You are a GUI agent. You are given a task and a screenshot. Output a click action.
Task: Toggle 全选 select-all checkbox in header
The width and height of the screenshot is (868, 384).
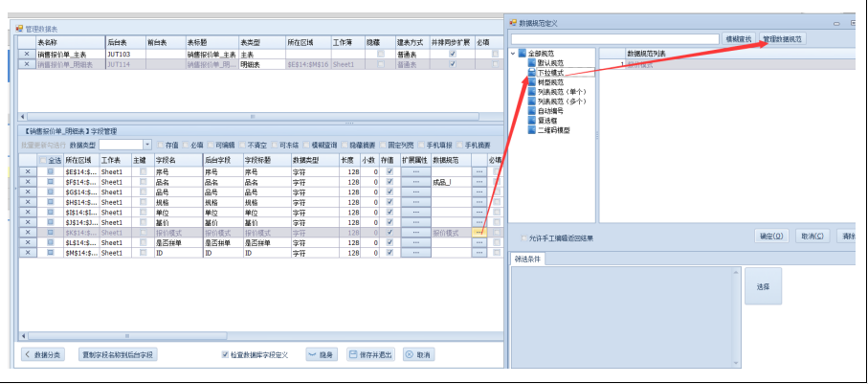42,160
